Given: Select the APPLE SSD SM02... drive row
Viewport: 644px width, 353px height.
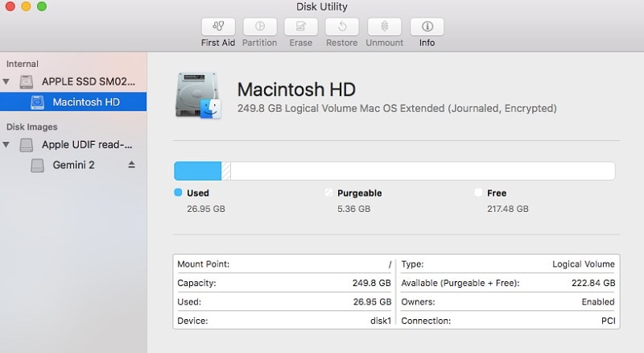Looking at the screenshot, I should pyautogui.click(x=73, y=81).
